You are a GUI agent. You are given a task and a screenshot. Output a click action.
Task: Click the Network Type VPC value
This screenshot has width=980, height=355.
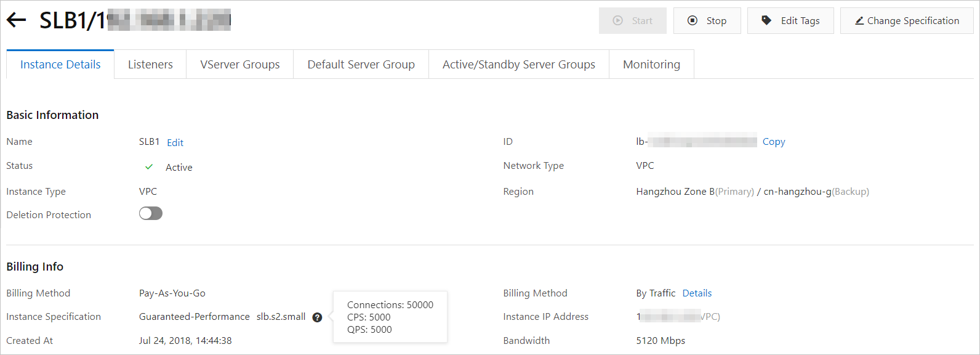pyautogui.click(x=645, y=166)
